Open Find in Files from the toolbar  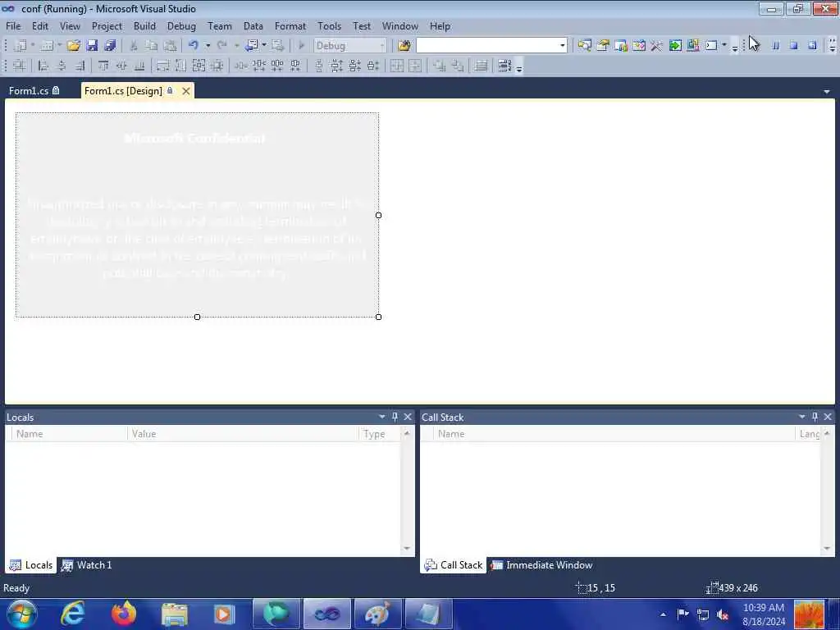[404, 46]
